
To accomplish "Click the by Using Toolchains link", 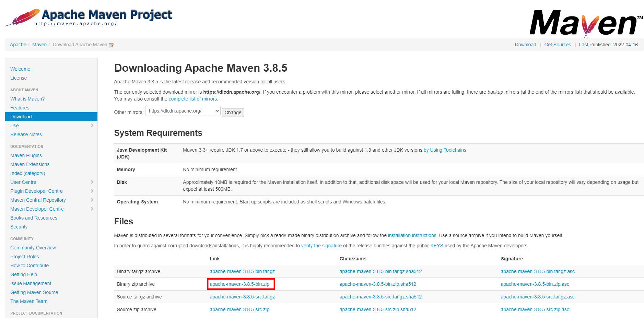I will (x=445, y=150).
